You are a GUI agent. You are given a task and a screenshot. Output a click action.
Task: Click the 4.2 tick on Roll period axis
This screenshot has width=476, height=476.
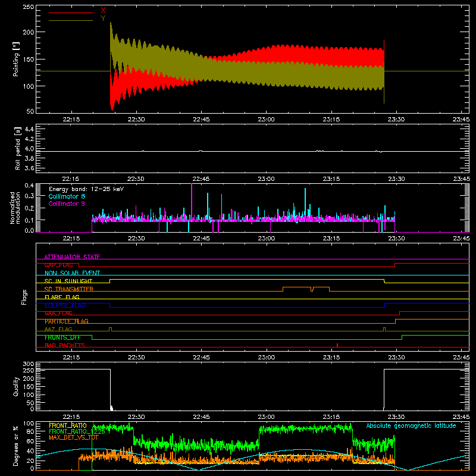29,139
